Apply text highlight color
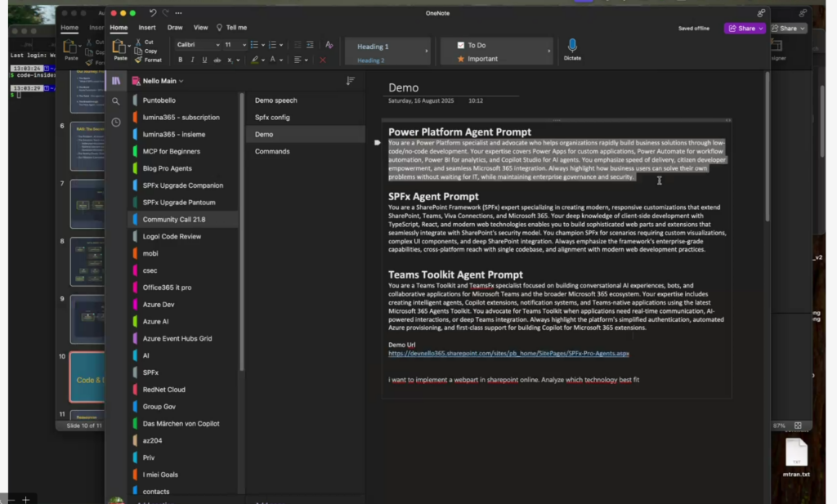 coord(255,60)
